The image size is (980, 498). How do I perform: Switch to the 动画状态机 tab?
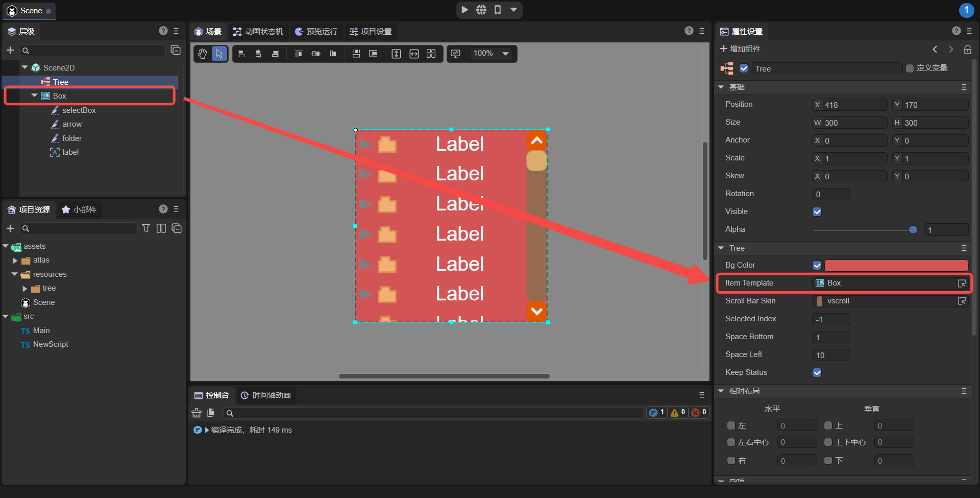tap(258, 32)
